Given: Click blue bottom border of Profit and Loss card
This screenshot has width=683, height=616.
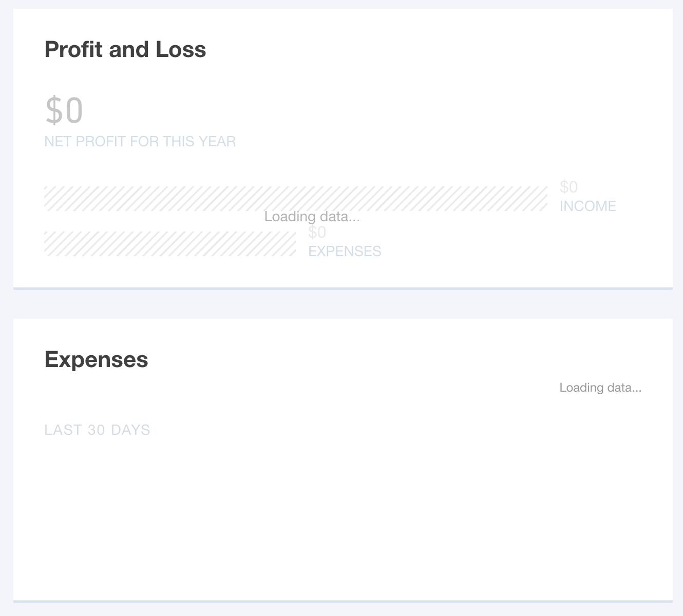Looking at the screenshot, I should click(x=343, y=288).
